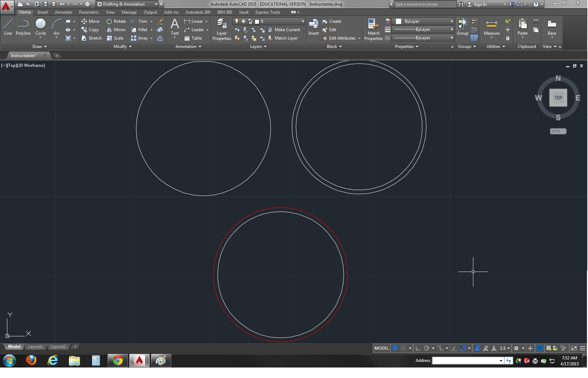The image size is (588, 378).
Task: Select the Line drawing tool
Action: click(x=8, y=27)
